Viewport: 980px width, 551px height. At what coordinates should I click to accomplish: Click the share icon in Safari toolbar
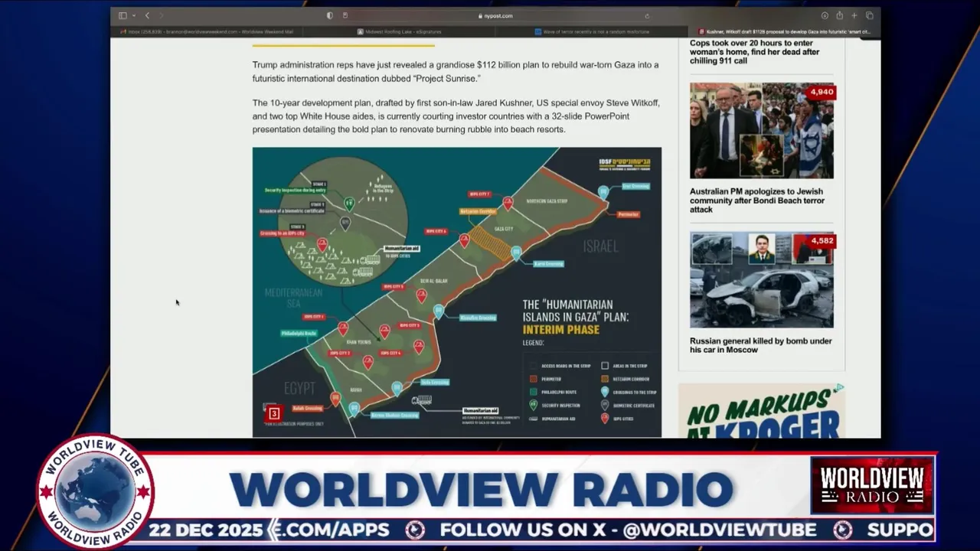pyautogui.click(x=839, y=15)
